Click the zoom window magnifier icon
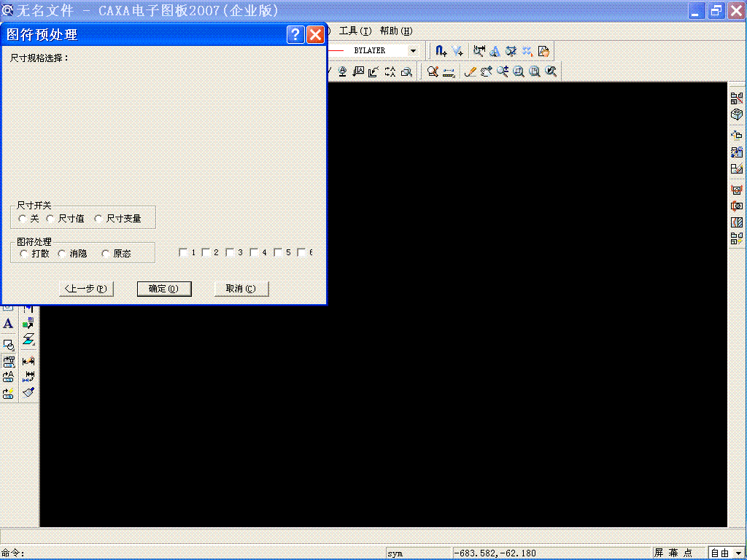This screenshot has width=747, height=560. 519,71
